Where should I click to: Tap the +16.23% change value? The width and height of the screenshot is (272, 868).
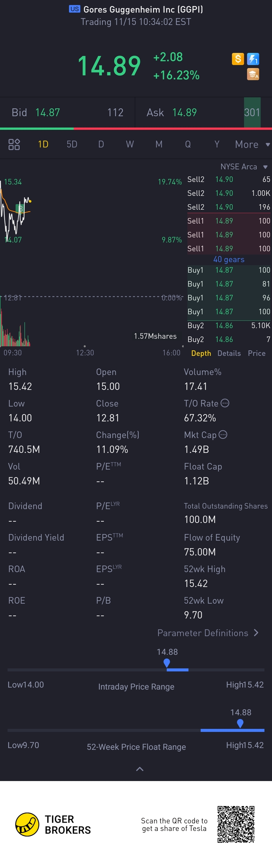[176, 75]
